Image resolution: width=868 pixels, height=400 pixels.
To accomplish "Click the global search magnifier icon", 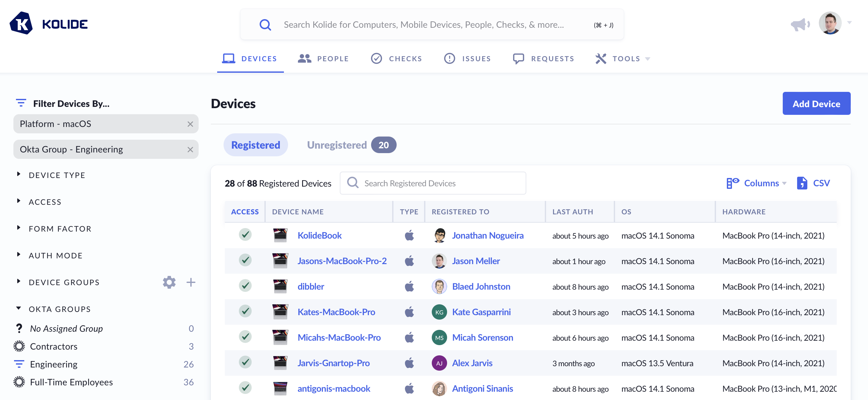I will tap(265, 25).
